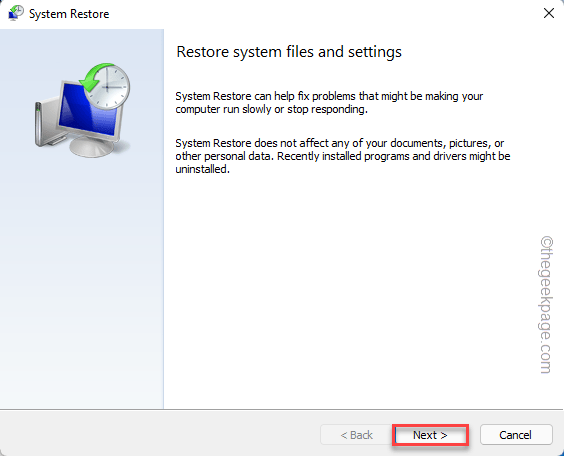Click the empty blue left sidebar panel
564x456 pixels.
(x=82, y=281)
